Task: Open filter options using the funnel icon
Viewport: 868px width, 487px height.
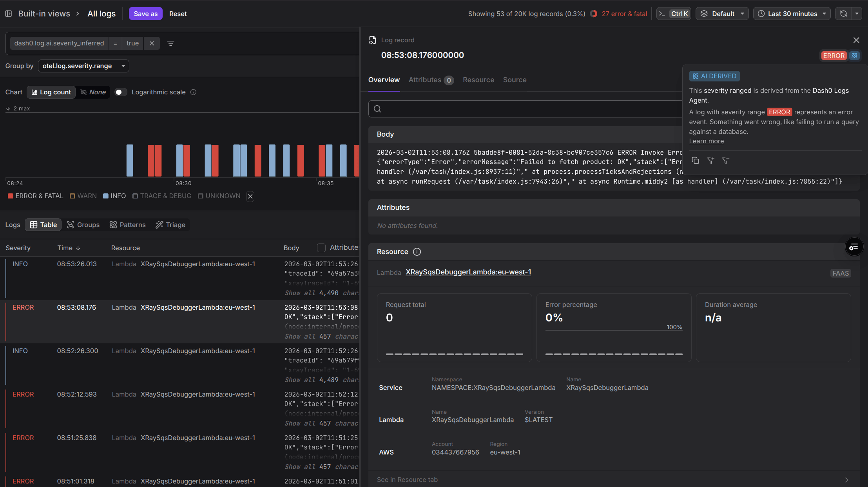Action: click(x=170, y=43)
